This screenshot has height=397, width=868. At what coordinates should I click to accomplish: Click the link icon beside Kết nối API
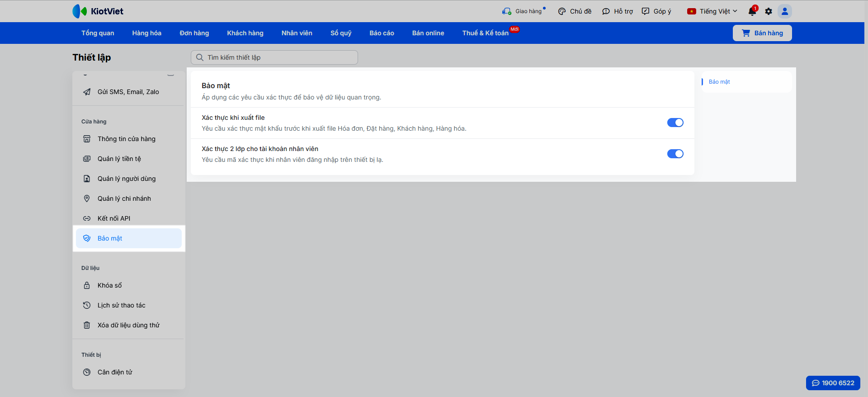(x=87, y=218)
